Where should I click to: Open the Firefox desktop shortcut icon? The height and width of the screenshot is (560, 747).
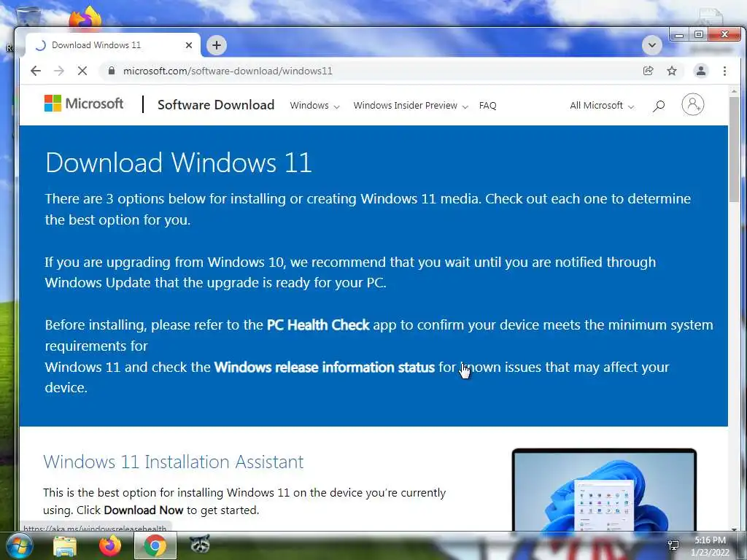[86, 17]
